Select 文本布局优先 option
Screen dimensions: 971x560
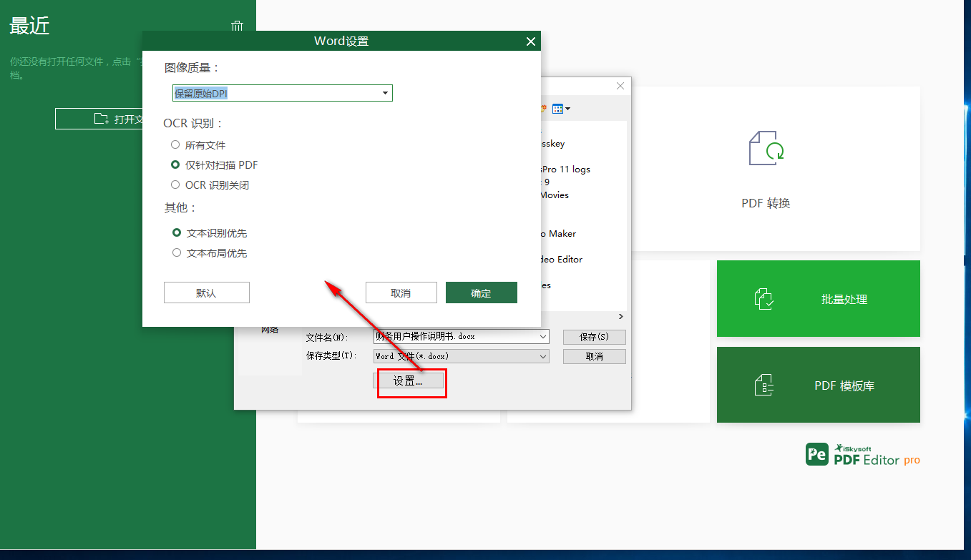point(175,252)
